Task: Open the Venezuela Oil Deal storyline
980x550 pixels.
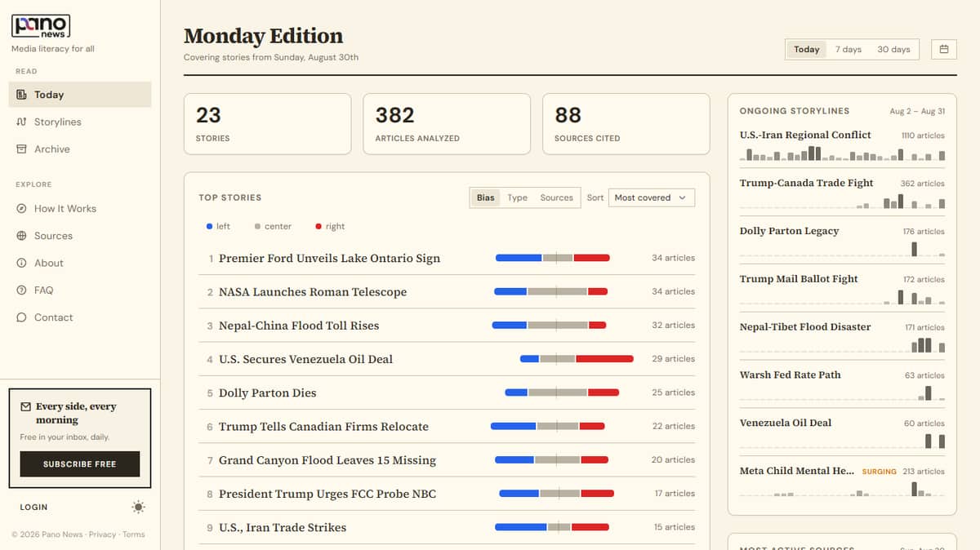Action: (x=786, y=424)
